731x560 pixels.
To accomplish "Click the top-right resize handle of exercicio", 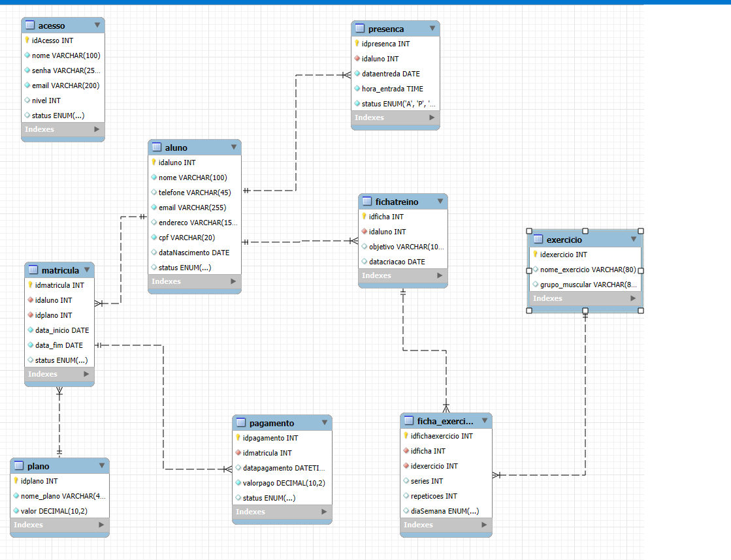I will (x=640, y=231).
